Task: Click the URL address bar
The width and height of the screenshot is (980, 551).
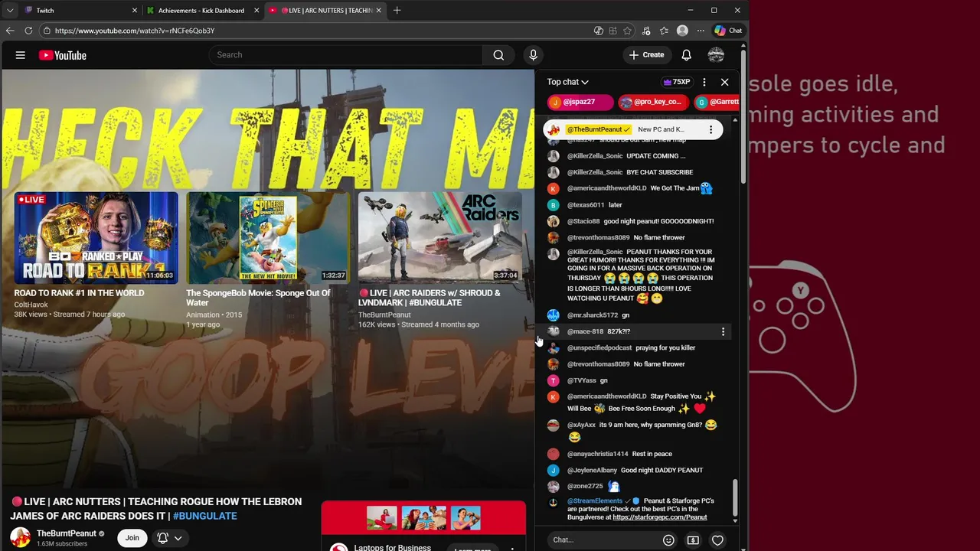Action: [314, 31]
